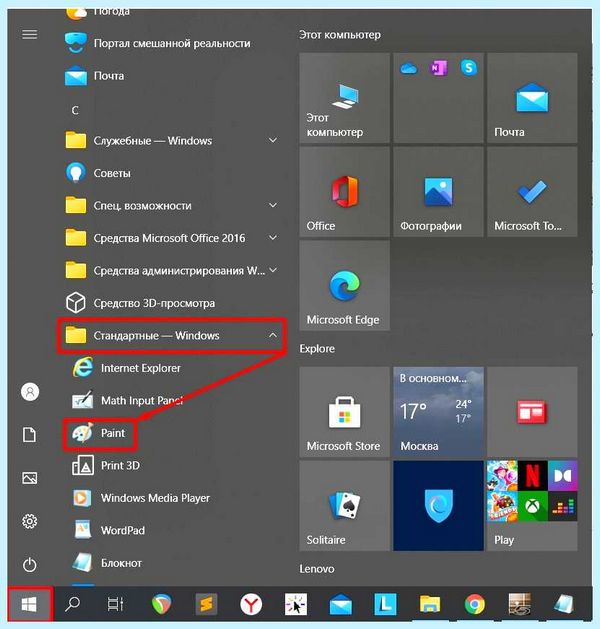Open Почта tile
The width and height of the screenshot is (600, 629).
coord(532,98)
